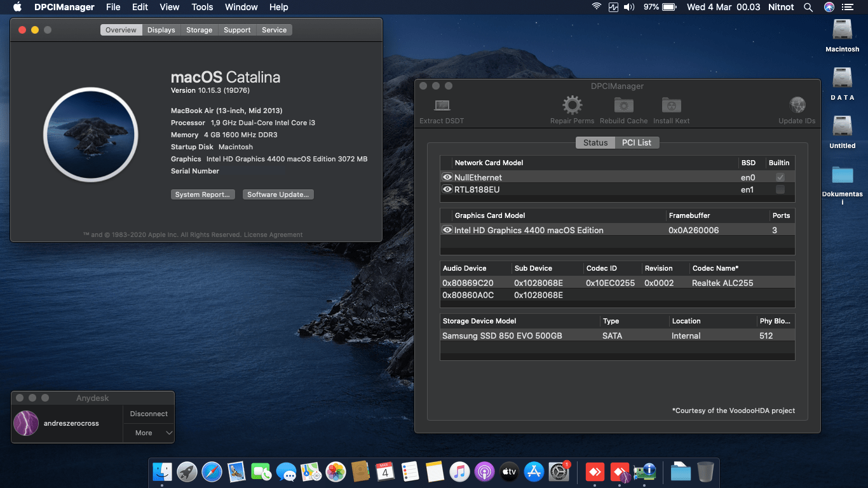Run Repair Perms from DPCIManager toolbar
The image size is (868, 488).
pos(572,105)
